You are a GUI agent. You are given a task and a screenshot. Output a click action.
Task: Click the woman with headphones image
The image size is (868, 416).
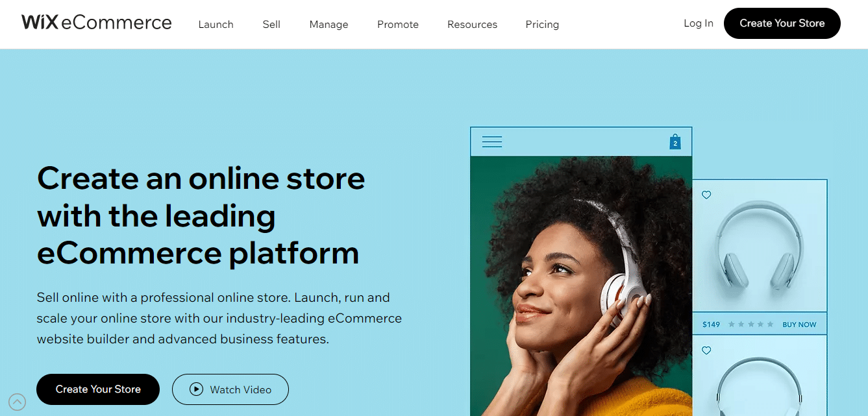(x=581, y=286)
